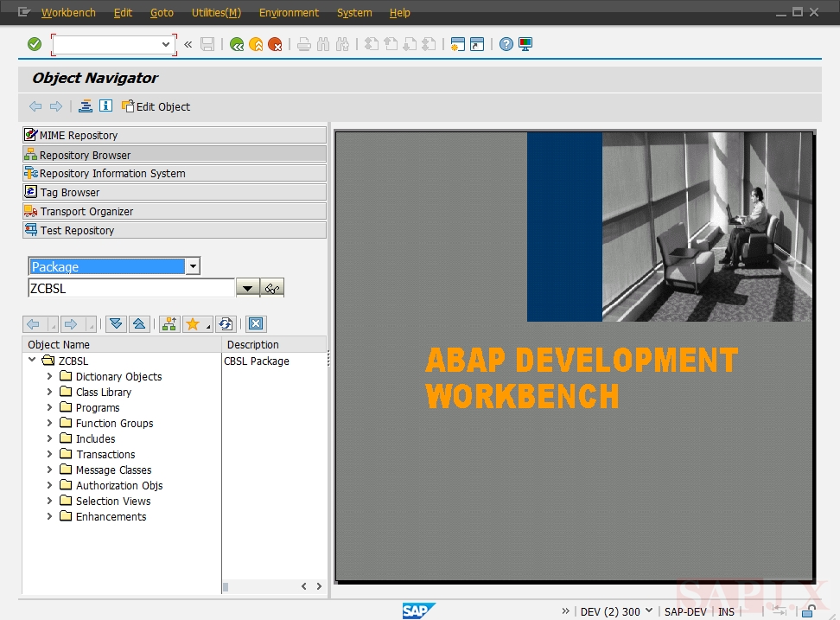Click the blue navigate forward arrow under Object Navigator

click(x=55, y=106)
